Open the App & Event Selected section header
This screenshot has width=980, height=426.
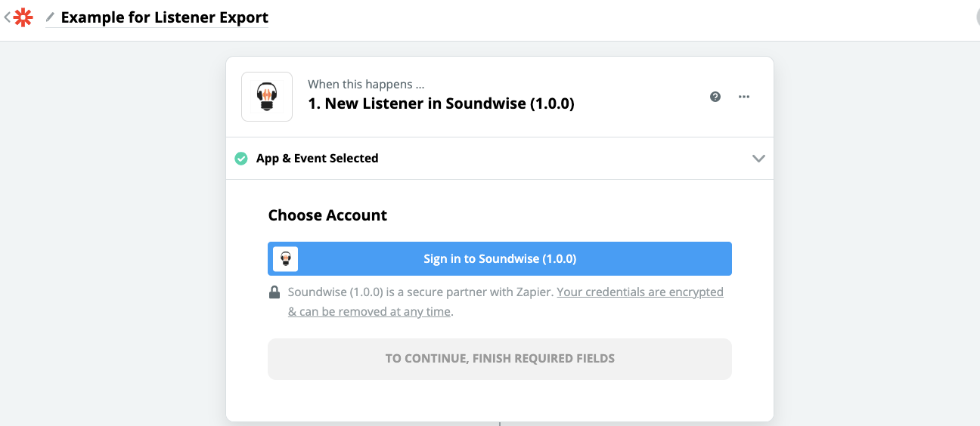coord(500,159)
